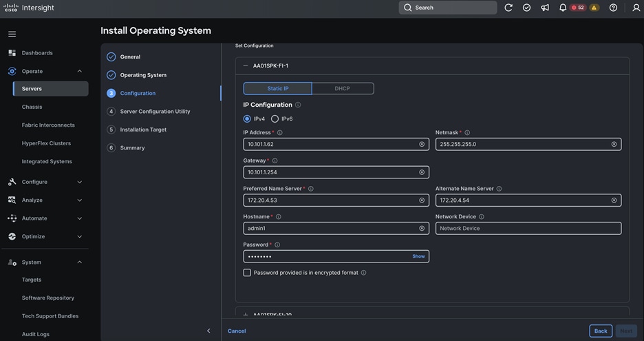View the yellow warning alarms badge

pyautogui.click(x=594, y=8)
